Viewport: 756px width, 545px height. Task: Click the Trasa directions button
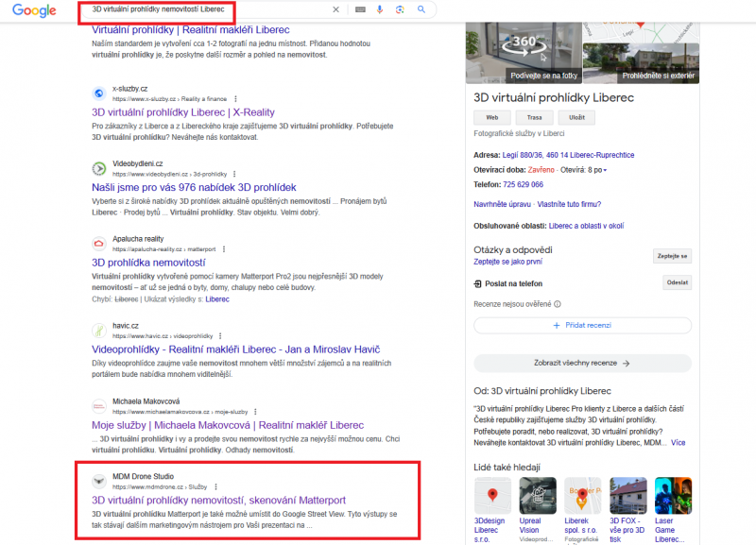(534, 117)
